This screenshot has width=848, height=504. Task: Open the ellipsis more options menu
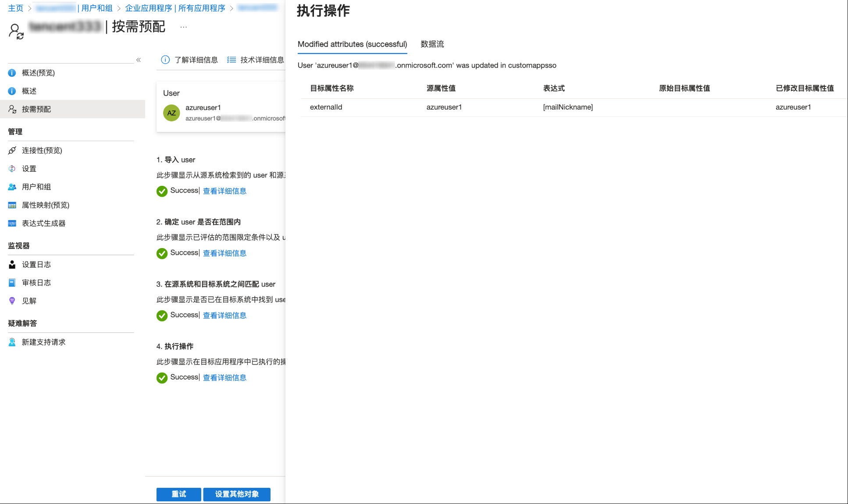(183, 27)
